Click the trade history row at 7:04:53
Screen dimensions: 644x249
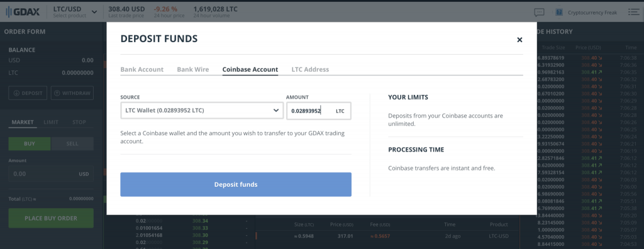click(587, 244)
